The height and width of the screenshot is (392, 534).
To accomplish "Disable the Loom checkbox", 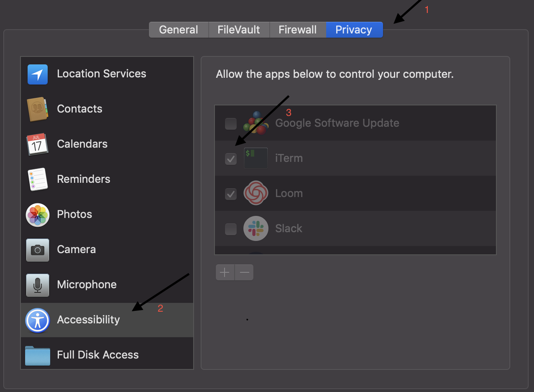I will pyautogui.click(x=231, y=194).
